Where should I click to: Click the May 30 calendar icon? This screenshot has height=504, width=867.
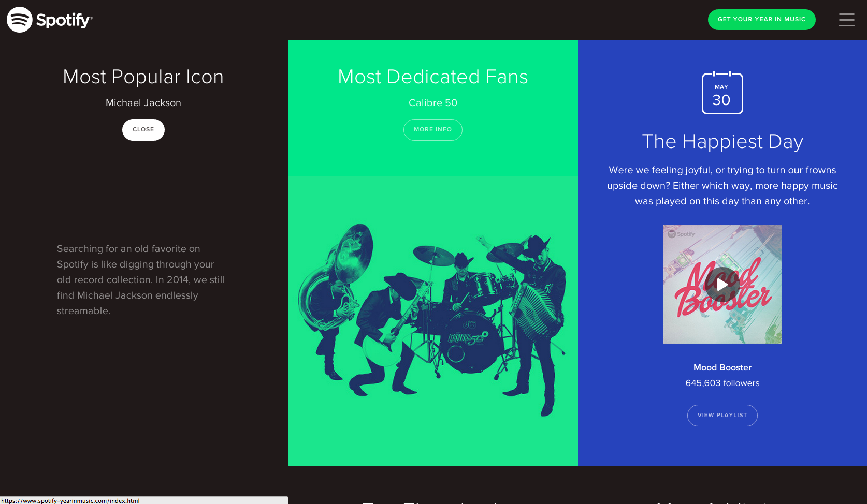(x=722, y=93)
